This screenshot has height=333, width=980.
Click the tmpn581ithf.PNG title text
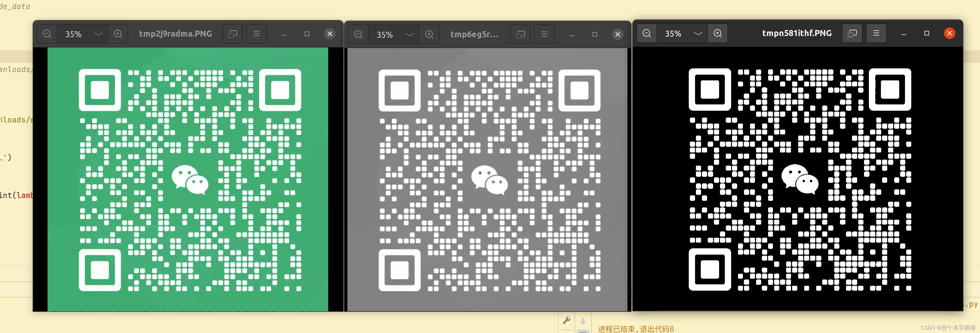[x=797, y=33]
